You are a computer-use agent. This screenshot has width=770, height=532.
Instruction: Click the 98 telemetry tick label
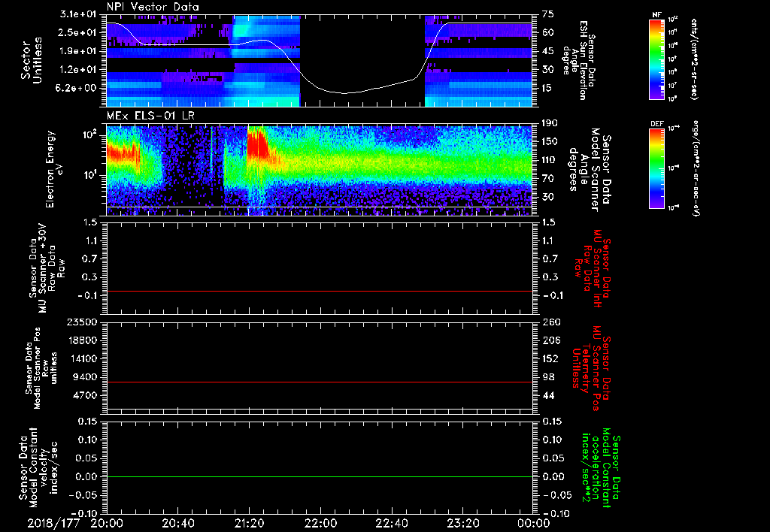(548, 377)
